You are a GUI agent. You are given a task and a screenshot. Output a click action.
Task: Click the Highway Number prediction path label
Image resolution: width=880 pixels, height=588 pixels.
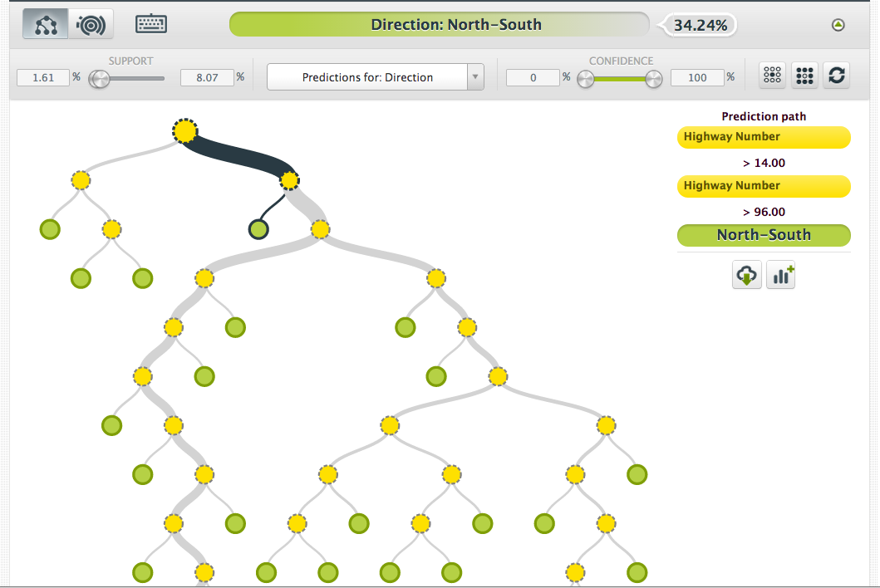[763, 137]
